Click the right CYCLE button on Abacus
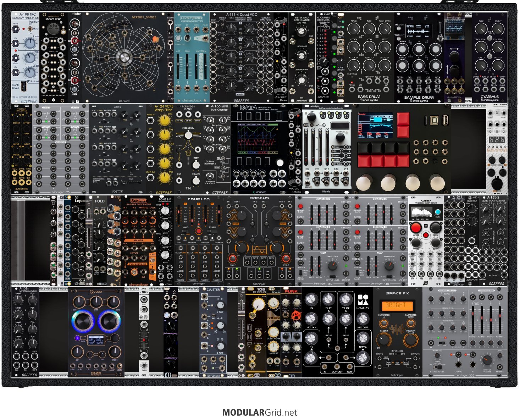 (x=286, y=258)
